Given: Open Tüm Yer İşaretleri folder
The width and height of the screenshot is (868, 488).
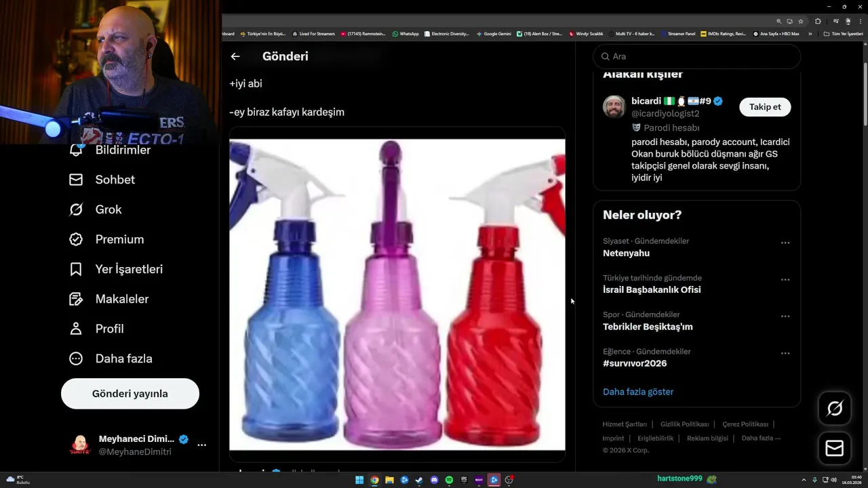Looking at the screenshot, I should click(844, 34).
